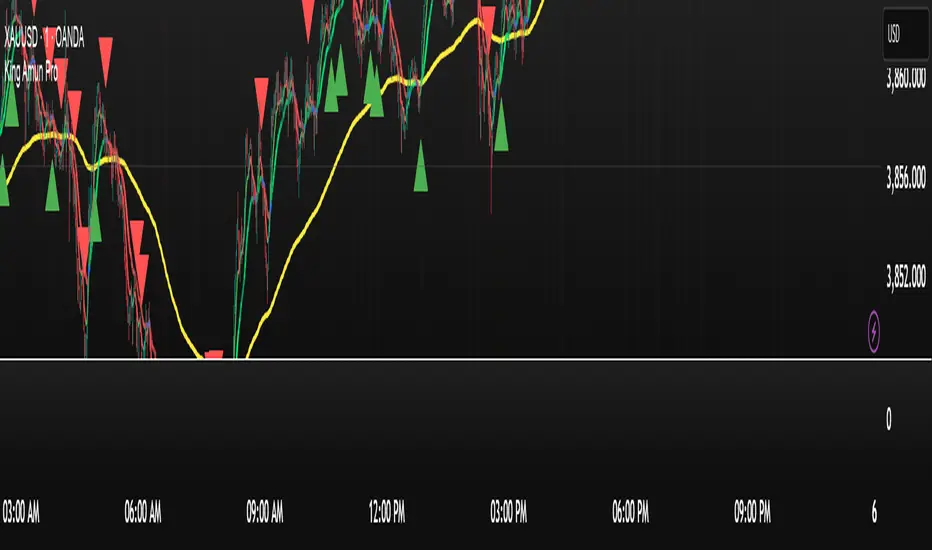
Task: Click the date label 6 on time axis
Action: (874, 512)
